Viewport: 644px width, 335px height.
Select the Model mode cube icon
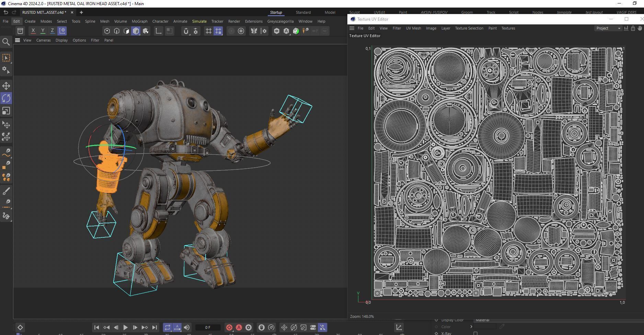[136, 31]
